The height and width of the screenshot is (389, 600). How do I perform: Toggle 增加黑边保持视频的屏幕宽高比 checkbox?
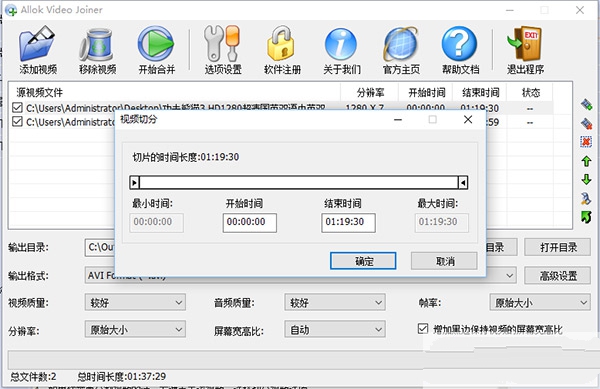423,329
